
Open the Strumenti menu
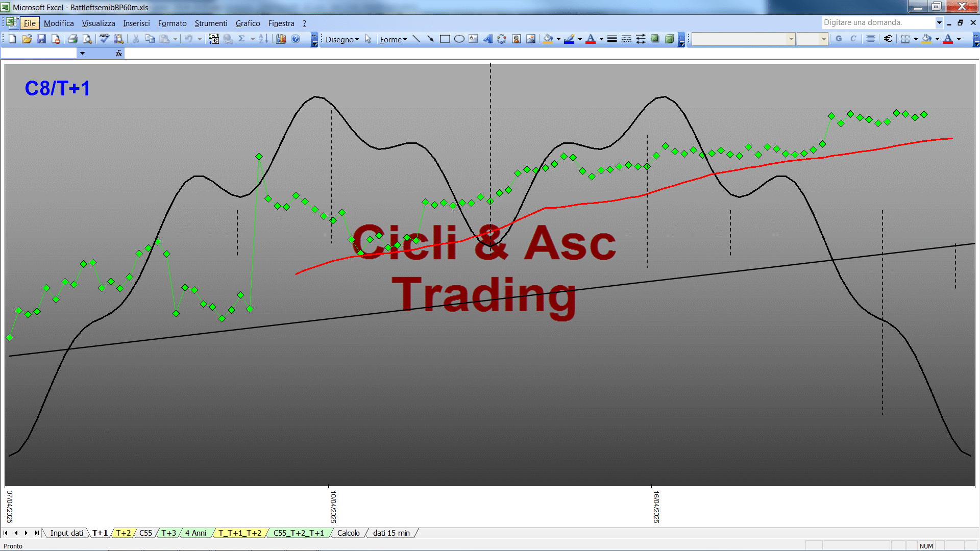211,23
